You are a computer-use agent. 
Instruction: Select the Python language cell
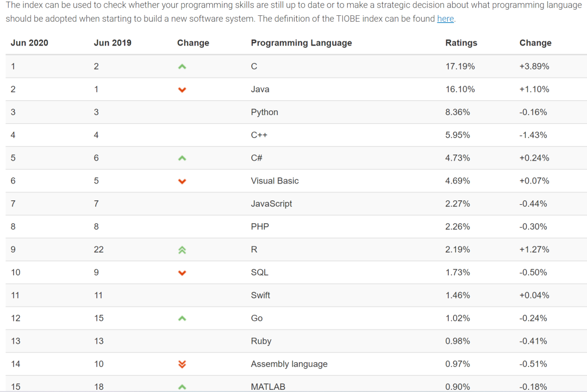click(x=264, y=112)
